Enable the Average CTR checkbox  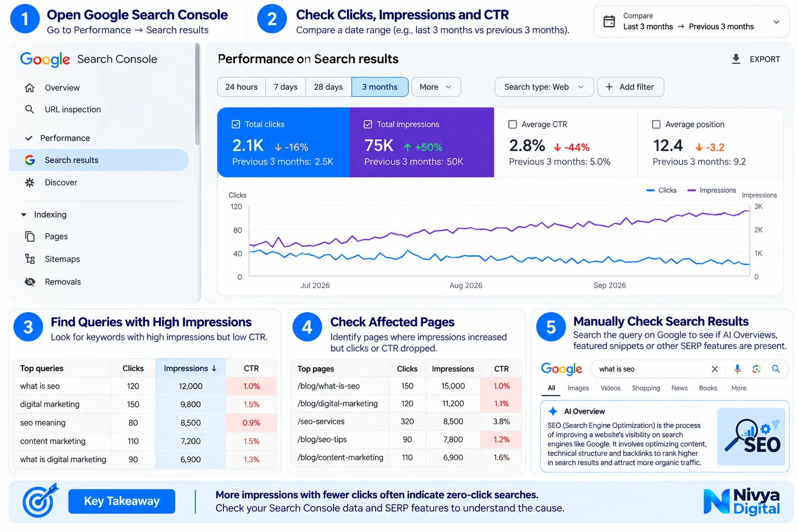[512, 124]
